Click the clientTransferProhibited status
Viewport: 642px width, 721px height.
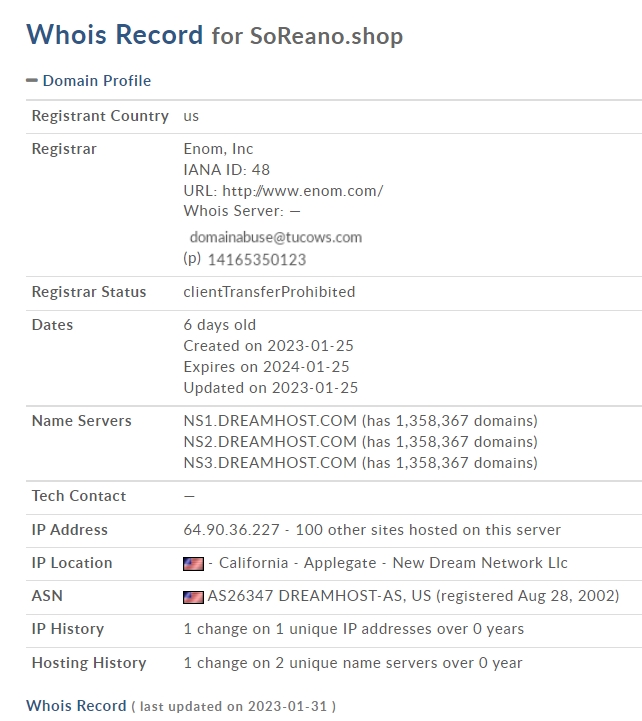(269, 292)
